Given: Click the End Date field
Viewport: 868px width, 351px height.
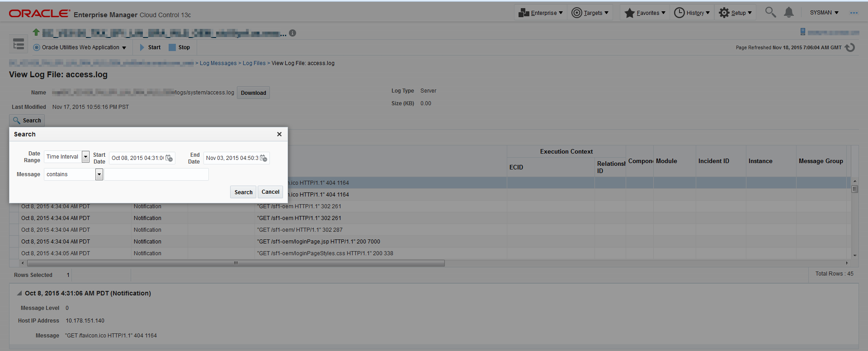Looking at the screenshot, I should [232, 158].
